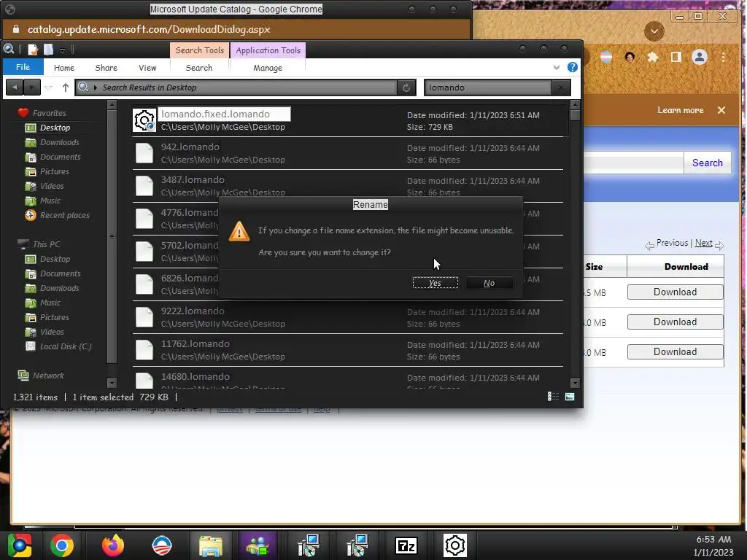Switch to the Home ribbon tab
The height and width of the screenshot is (560, 747).
click(x=64, y=68)
